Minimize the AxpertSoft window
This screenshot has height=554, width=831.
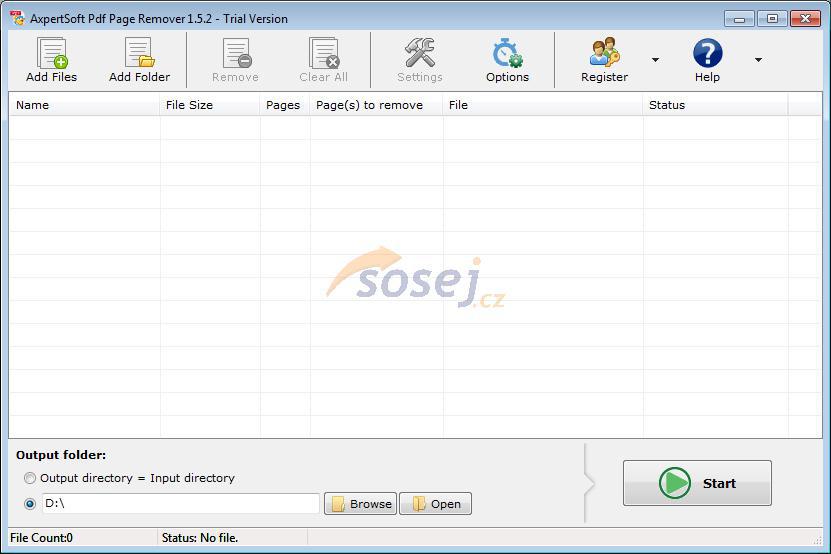739,19
